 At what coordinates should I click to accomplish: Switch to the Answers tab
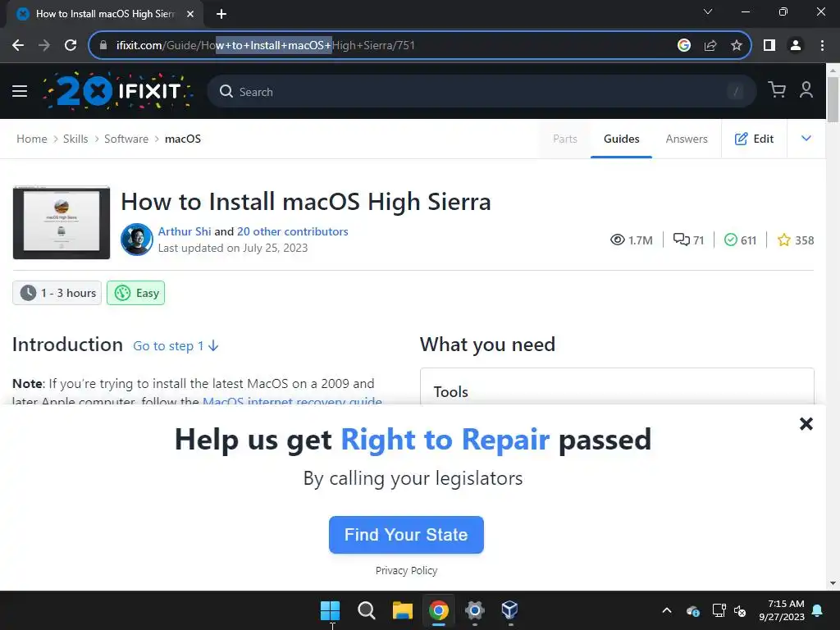pyautogui.click(x=687, y=139)
